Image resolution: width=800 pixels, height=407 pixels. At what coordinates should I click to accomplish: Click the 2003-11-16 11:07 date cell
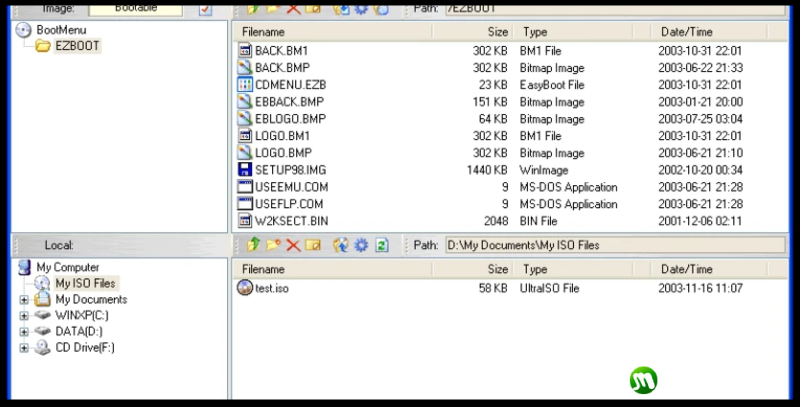700,288
